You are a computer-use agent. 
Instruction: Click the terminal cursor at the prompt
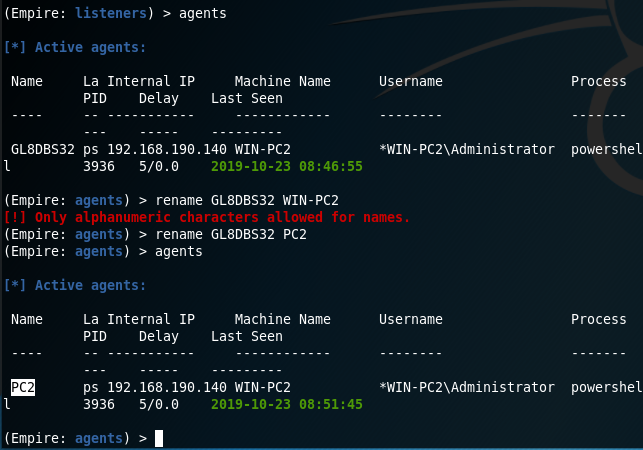[159, 438]
